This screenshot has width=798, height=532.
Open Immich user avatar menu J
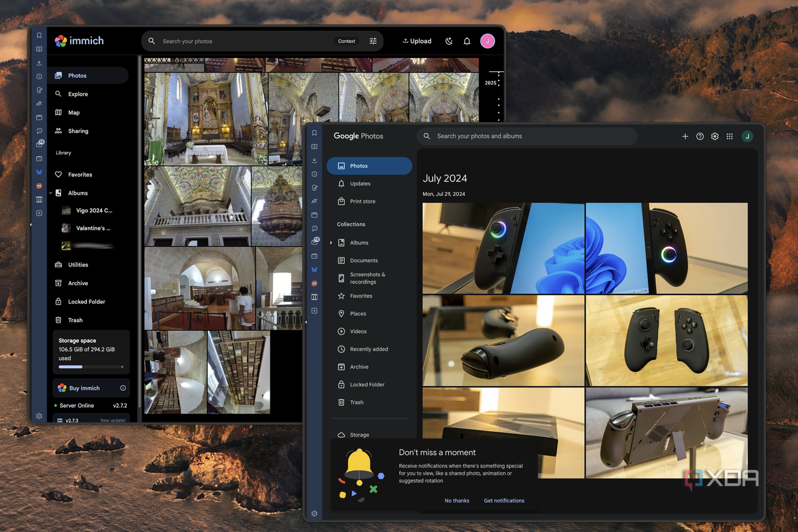coord(487,41)
